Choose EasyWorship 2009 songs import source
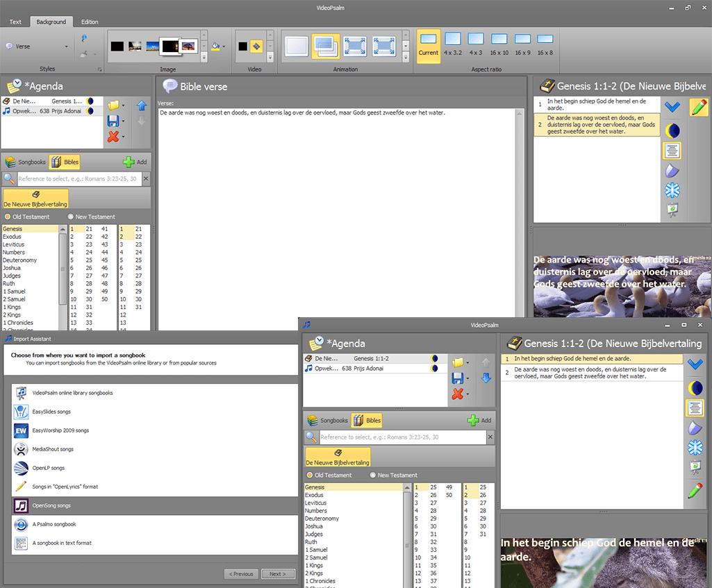712x588 pixels. 154,430
